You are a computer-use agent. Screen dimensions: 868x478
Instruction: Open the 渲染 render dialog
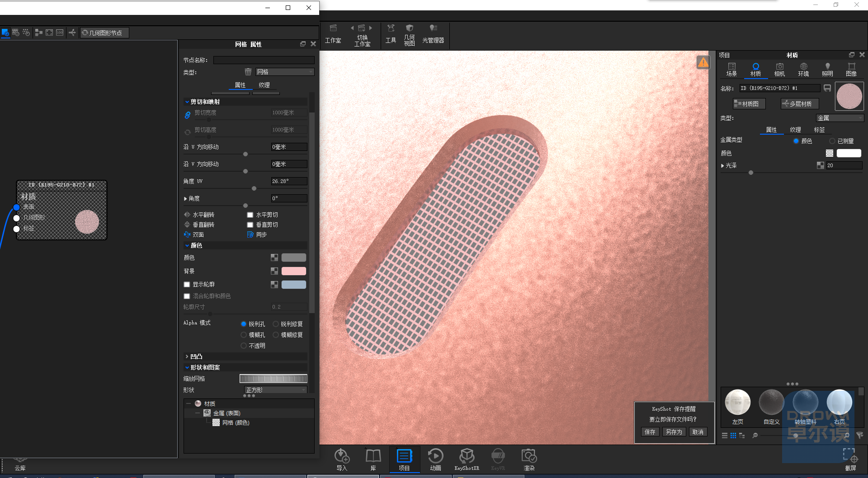tap(529, 459)
